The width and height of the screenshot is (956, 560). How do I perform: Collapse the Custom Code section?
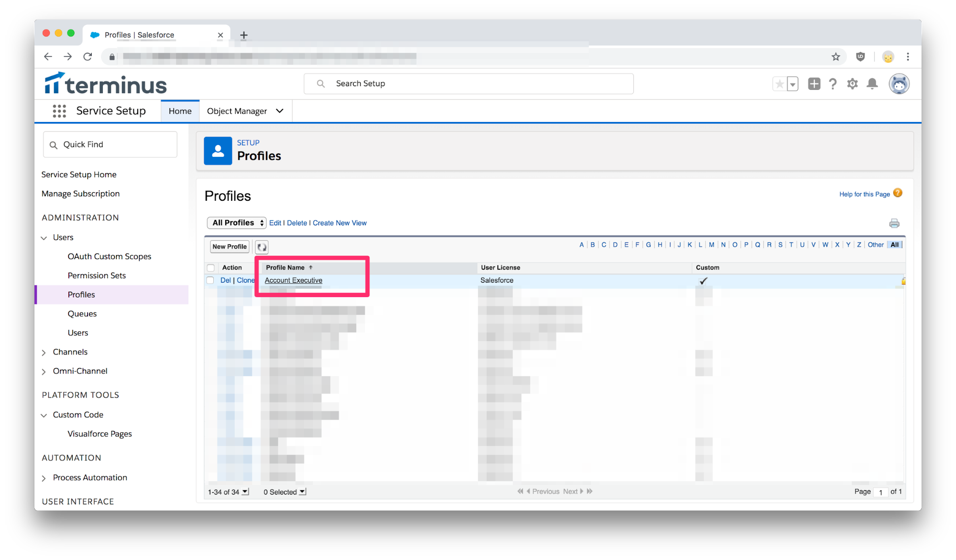[44, 415]
